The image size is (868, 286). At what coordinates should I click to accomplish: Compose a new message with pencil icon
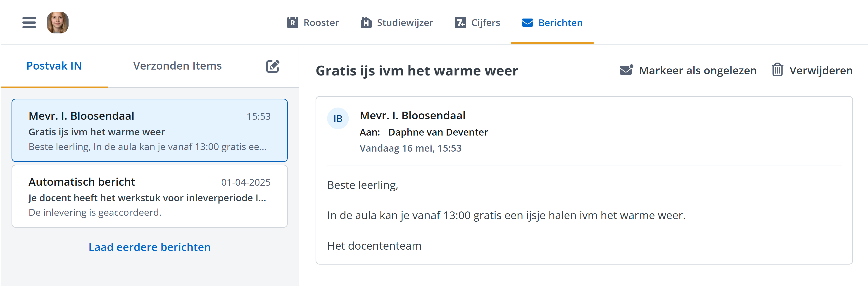coord(273,66)
